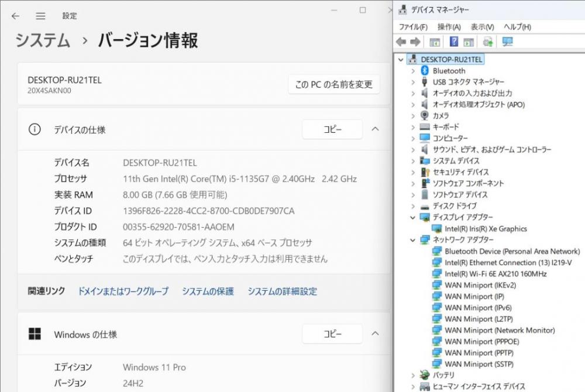Image resolution: width=585 pixels, height=392 pixels.
Task: Click the ヒューマン インターフェイス デバイス icon
Action: (x=425, y=386)
